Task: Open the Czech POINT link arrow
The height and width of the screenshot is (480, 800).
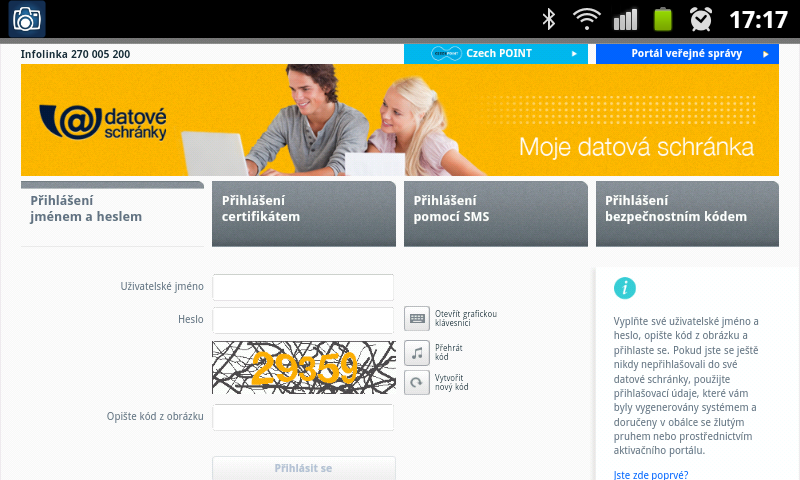Action: pos(573,54)
